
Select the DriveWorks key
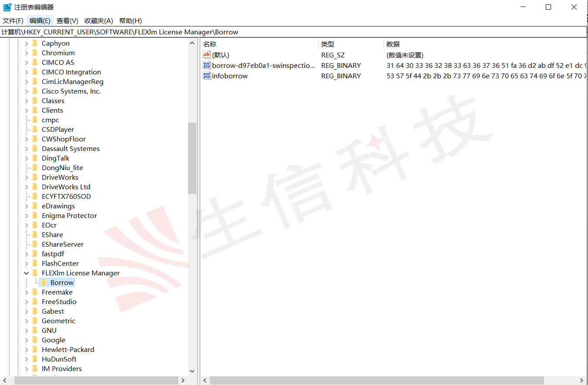60,177
